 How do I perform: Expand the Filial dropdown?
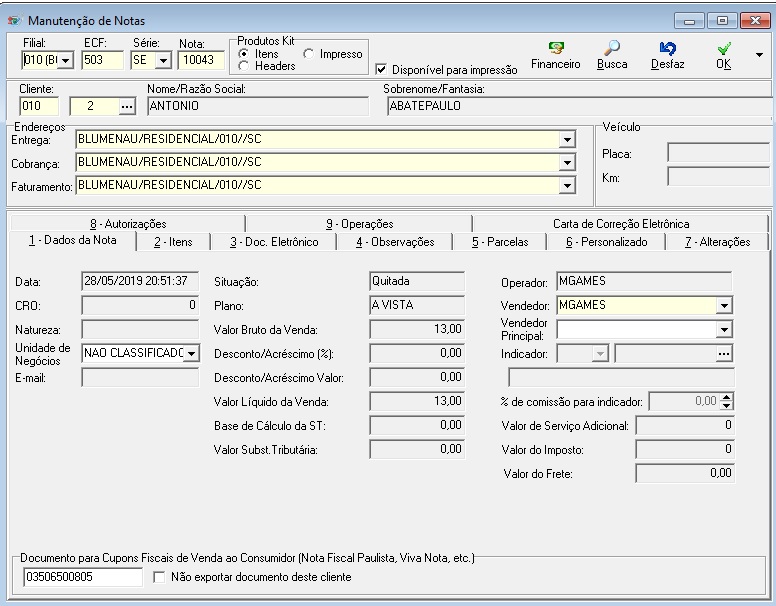click(65, 61)
